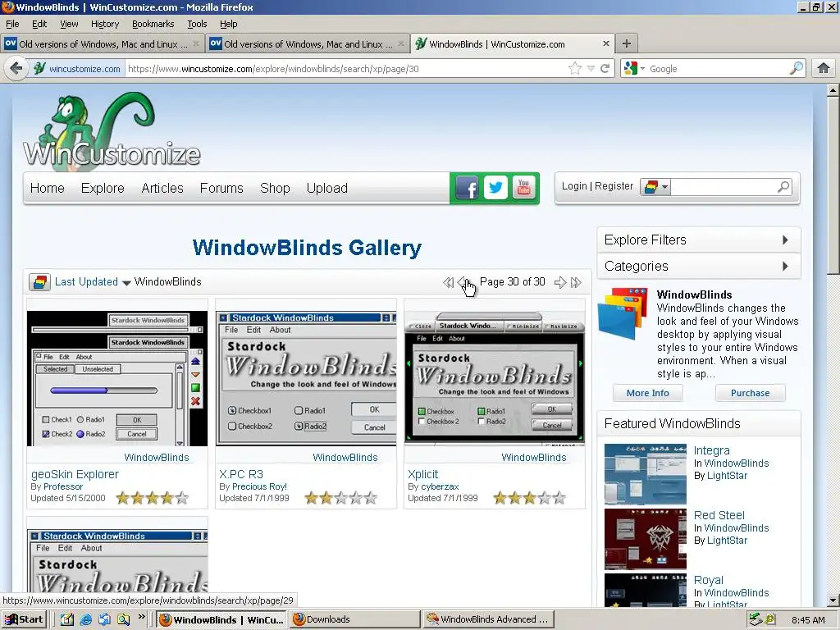The width and height of the screenshot is (840, 630).
Task: Open the site search category dropdown
Action: (x=655, y=187)
